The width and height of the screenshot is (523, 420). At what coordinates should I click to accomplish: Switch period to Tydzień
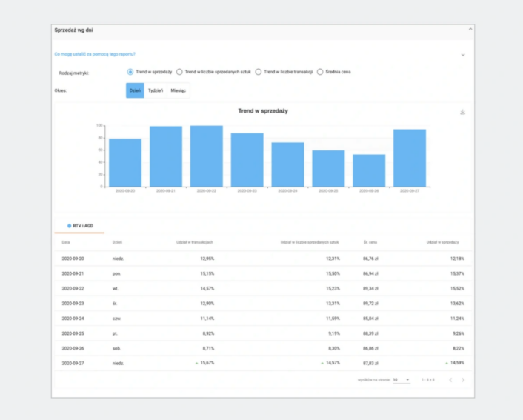coord(156,90)
